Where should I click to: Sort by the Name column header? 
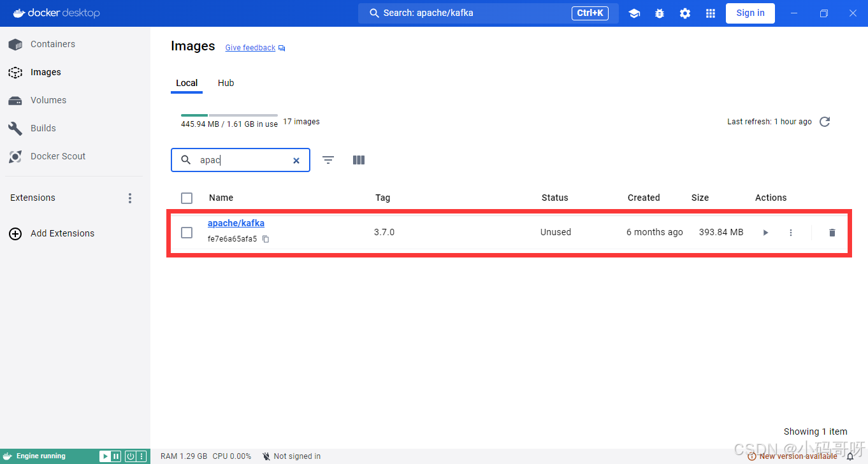[x=221, y=198]
